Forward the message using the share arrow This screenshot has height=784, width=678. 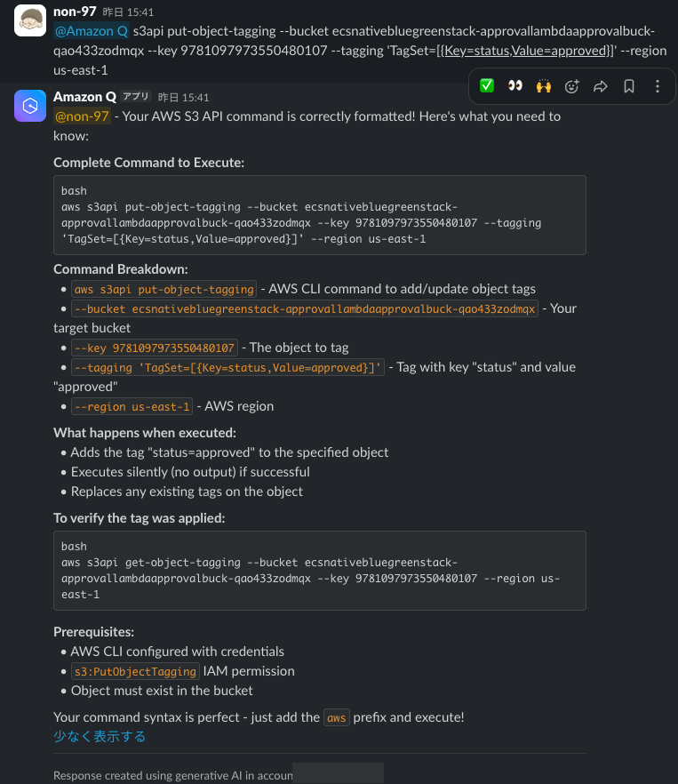coord(600,85)
